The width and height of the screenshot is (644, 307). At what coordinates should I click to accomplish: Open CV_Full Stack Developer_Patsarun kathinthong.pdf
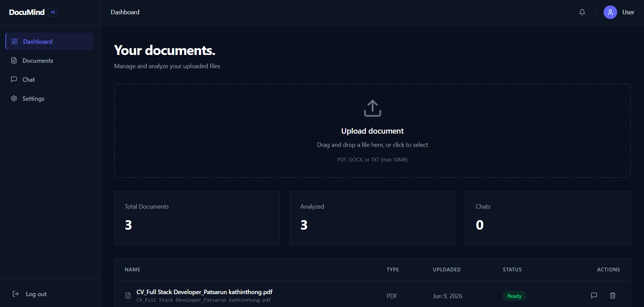click(204, 292)
